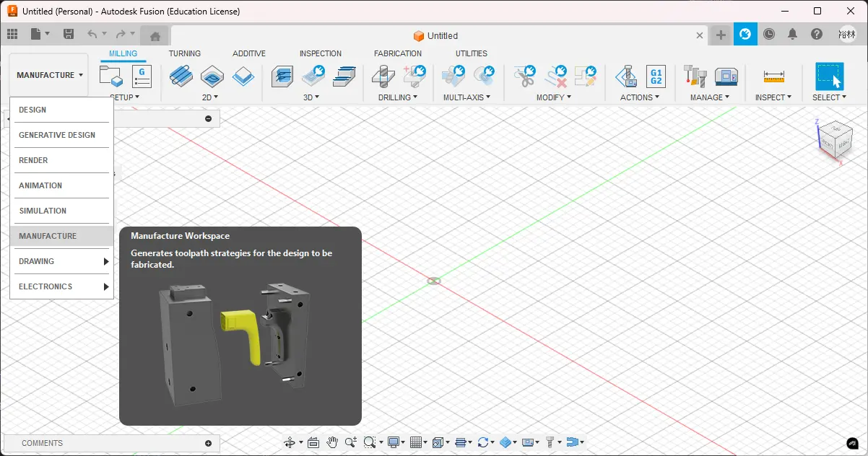868x456 pixels.
Task: Switch to the ADDITIVE tab
Action: pos(249,53)
